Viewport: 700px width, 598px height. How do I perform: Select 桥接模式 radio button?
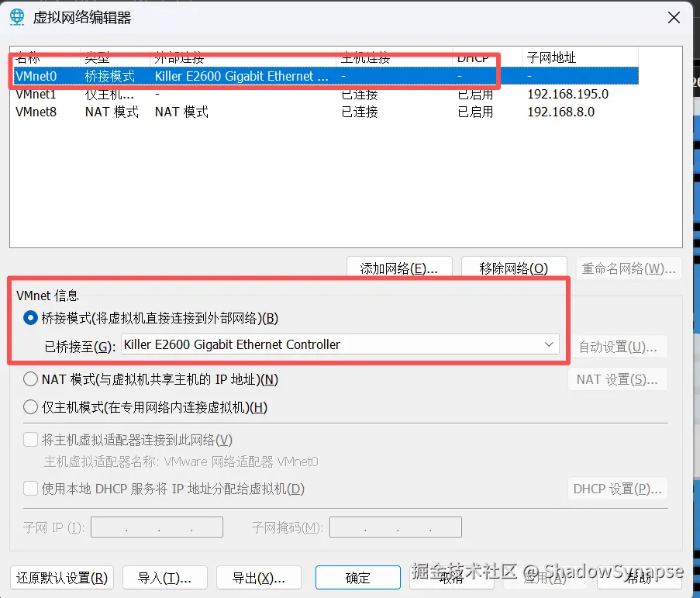click(x=30, y=318)
